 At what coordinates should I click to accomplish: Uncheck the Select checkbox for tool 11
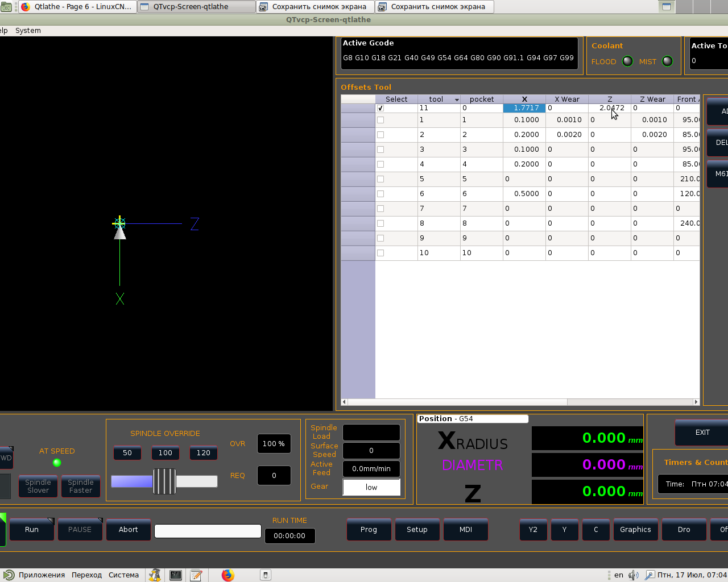point(380,108)
